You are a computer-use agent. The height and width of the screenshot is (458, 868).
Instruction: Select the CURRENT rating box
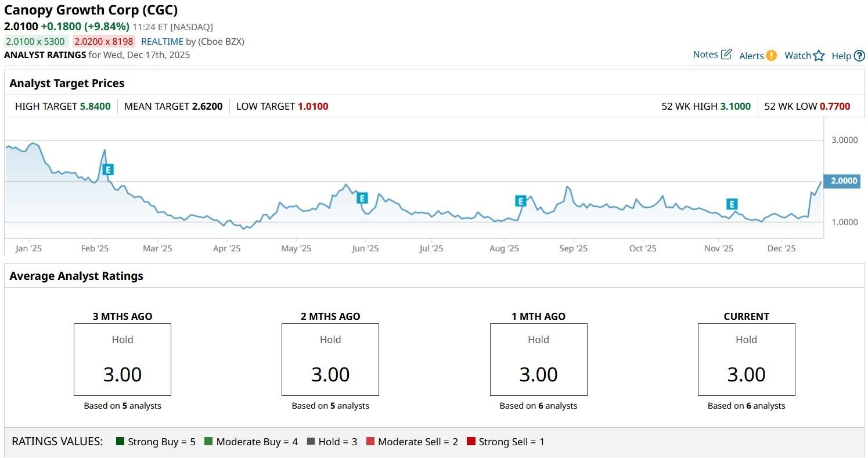(x=747, y=360)
